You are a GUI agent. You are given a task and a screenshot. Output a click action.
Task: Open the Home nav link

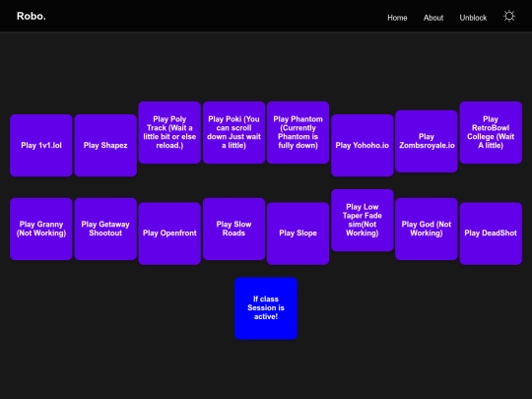coord(397,18)
